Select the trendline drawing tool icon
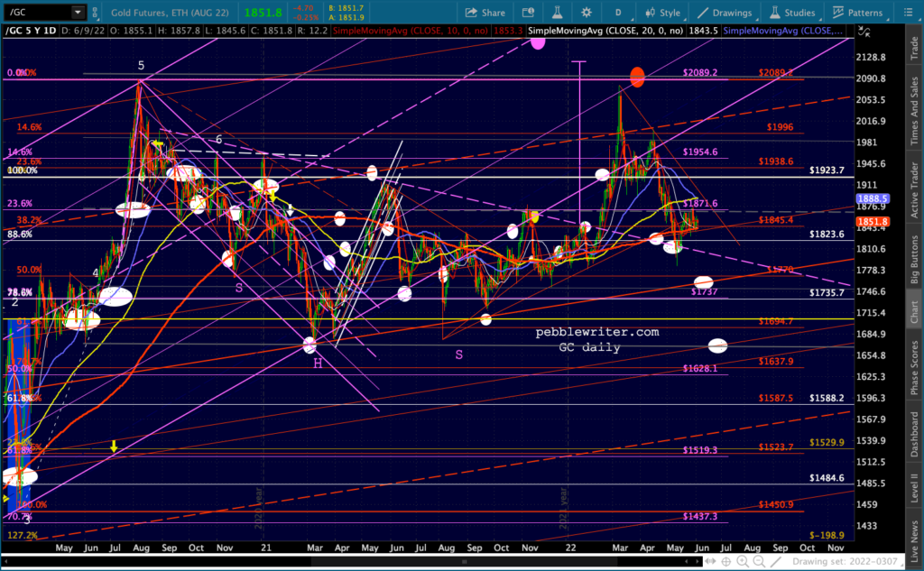Viewport: 924px width, 571px height. pos(775,562)
